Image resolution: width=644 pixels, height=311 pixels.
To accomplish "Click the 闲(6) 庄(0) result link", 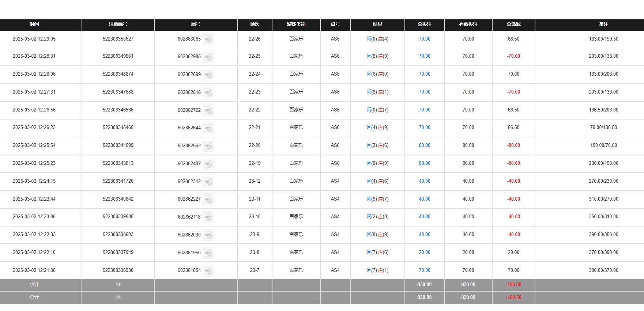I will pos(377,74).
